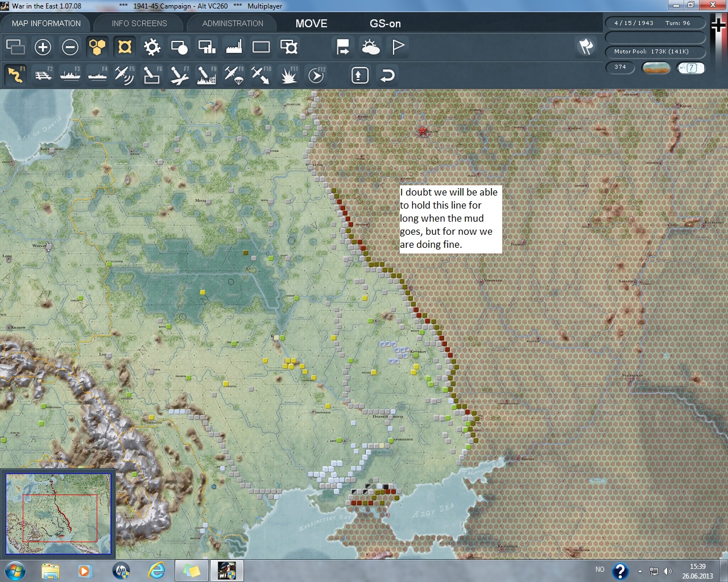The width and height of the screenshot is (728, 582).
Task: Toggle the highlighted square frame map button
Action: point(125,47)
